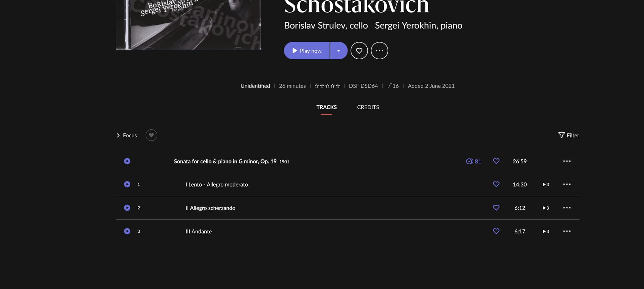Viewport: 644px width, 289px height.
Task: Set the album star rating
Action: click(327, 86)
